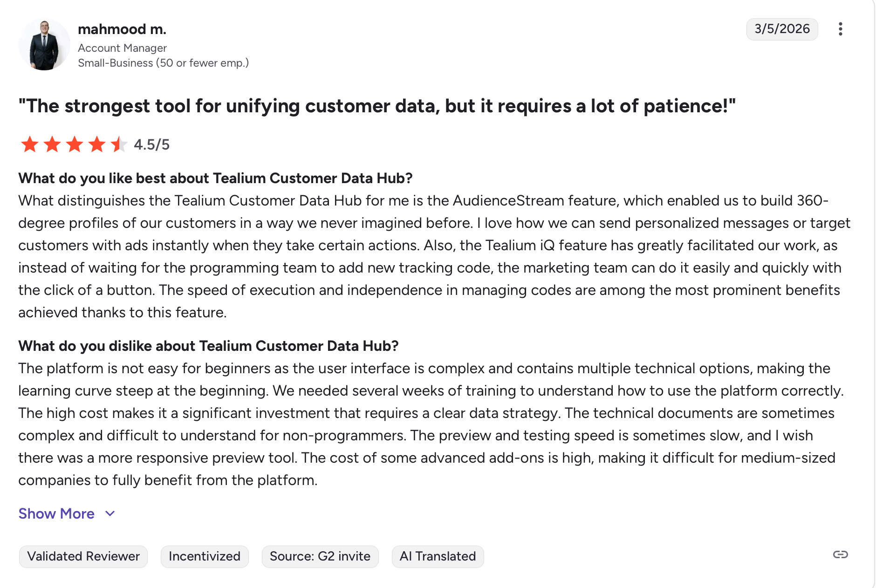This screenshot has width=876, height=588.
Task: Click the 3/5/2026 date badge
Action: (782, 29)
